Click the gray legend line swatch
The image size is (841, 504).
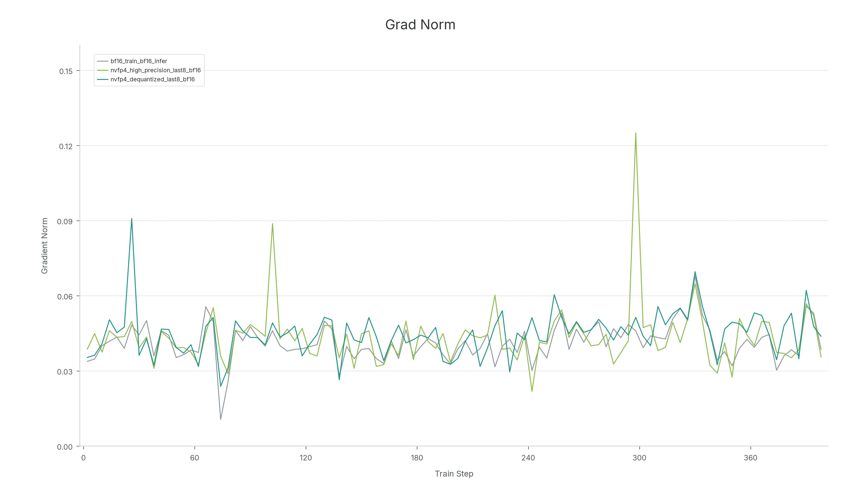[x=103, y=61]
